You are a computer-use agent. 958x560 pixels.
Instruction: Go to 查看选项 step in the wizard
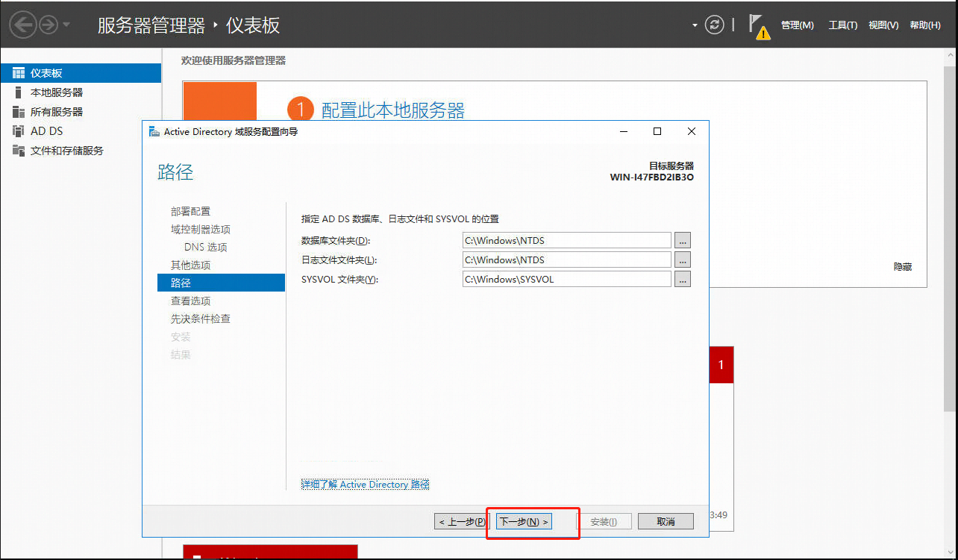coord(190,301)
